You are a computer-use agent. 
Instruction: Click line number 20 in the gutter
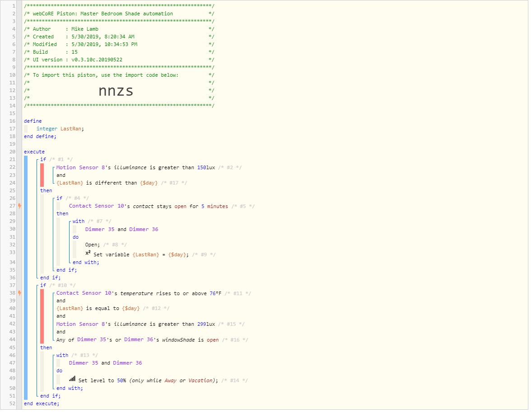click(13, 152)
